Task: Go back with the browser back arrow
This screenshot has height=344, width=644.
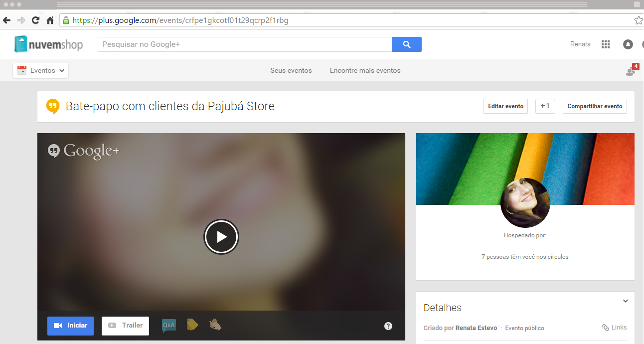Action: (6, 20)
